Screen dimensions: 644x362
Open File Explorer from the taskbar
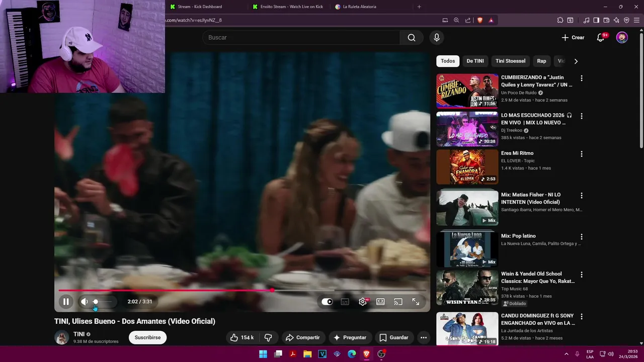(x=307, y=354)
